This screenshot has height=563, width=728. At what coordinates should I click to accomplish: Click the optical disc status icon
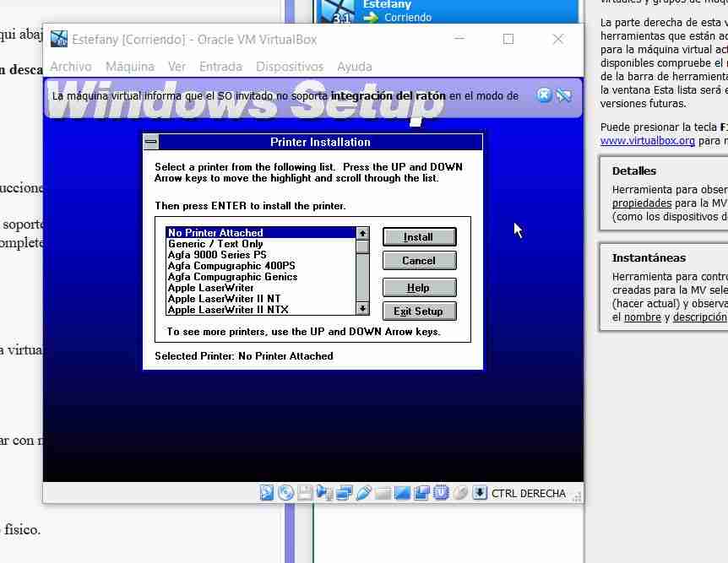coord(285,493)
